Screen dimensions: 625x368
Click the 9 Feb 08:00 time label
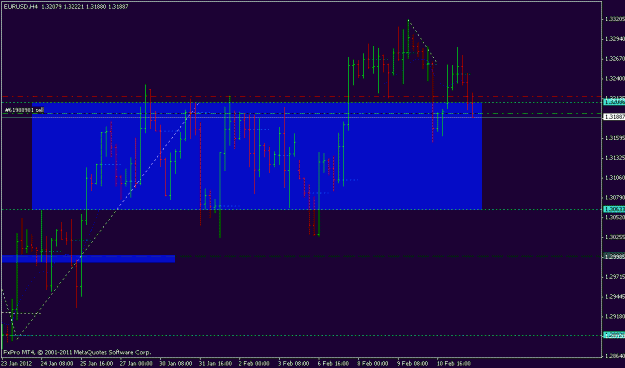412,364
